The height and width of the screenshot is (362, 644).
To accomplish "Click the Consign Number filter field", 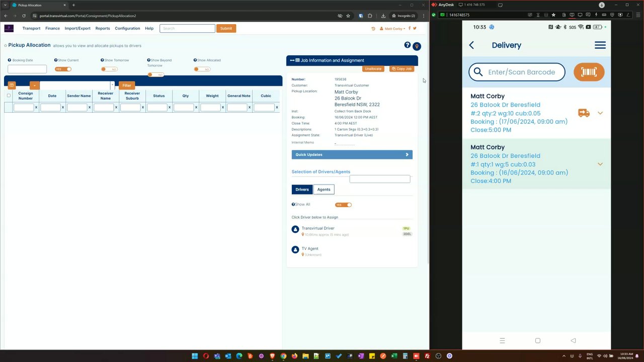I will 24,107.
